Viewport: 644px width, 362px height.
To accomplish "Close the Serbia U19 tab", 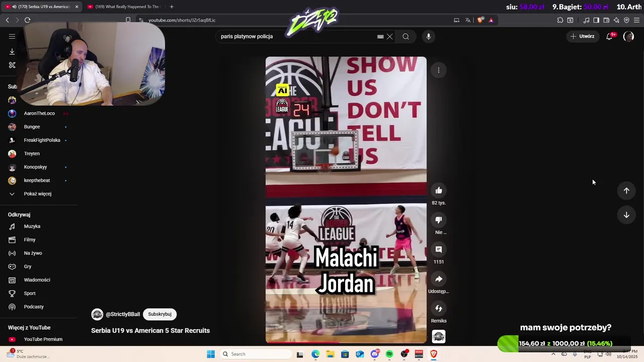I will point(76,7).
